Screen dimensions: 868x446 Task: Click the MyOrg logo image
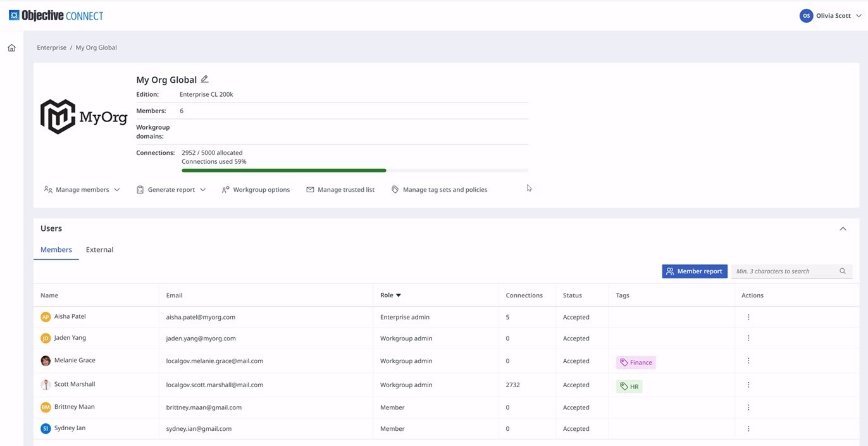(84, 116)
